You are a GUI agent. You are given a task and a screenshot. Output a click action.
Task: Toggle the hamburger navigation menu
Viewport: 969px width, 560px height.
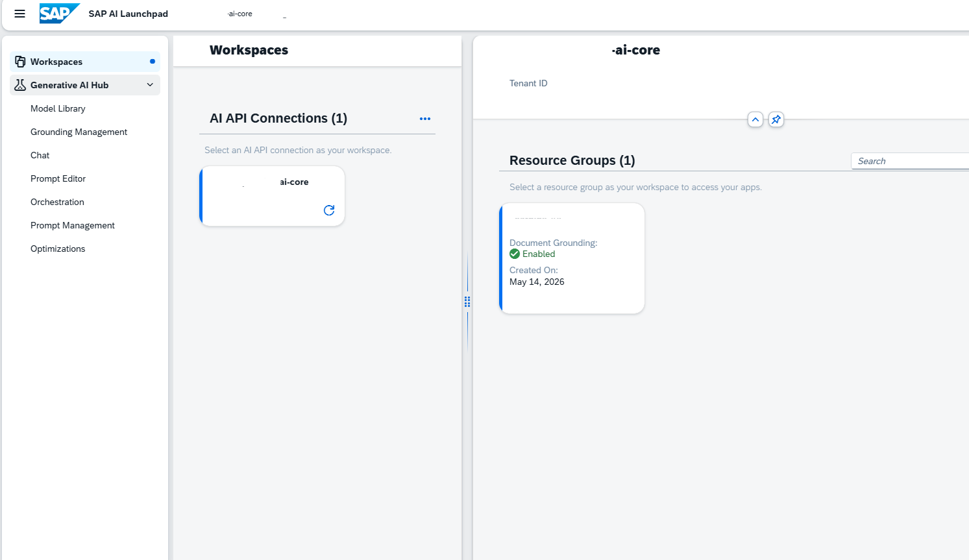19,14
